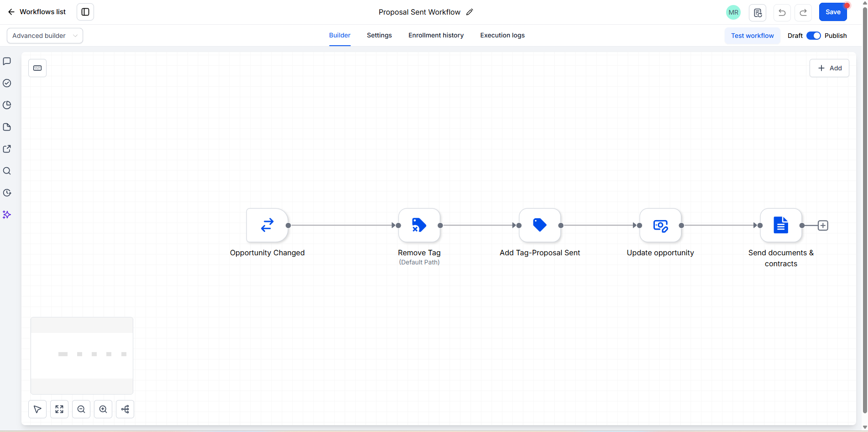868x432 pixels.
Task: Select the Opportunity Changed trigger node
Action: (x=267, y=225)
